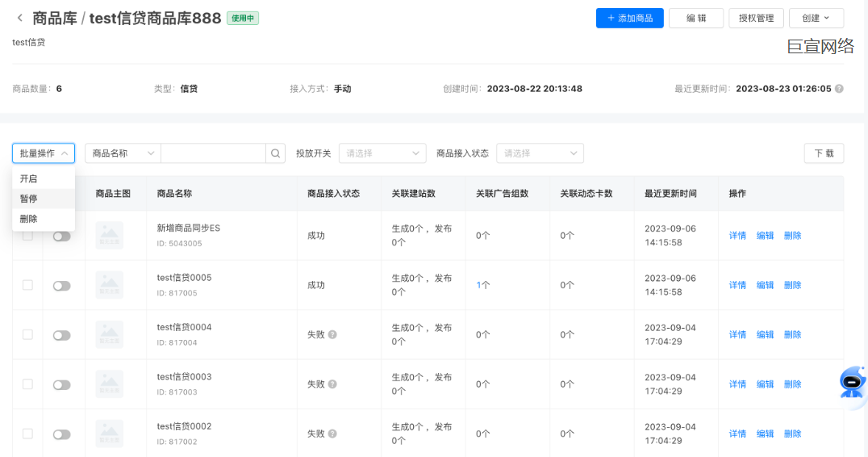Click 商品库 breadcrumb link
868x457 pixels.
point(55,19)
